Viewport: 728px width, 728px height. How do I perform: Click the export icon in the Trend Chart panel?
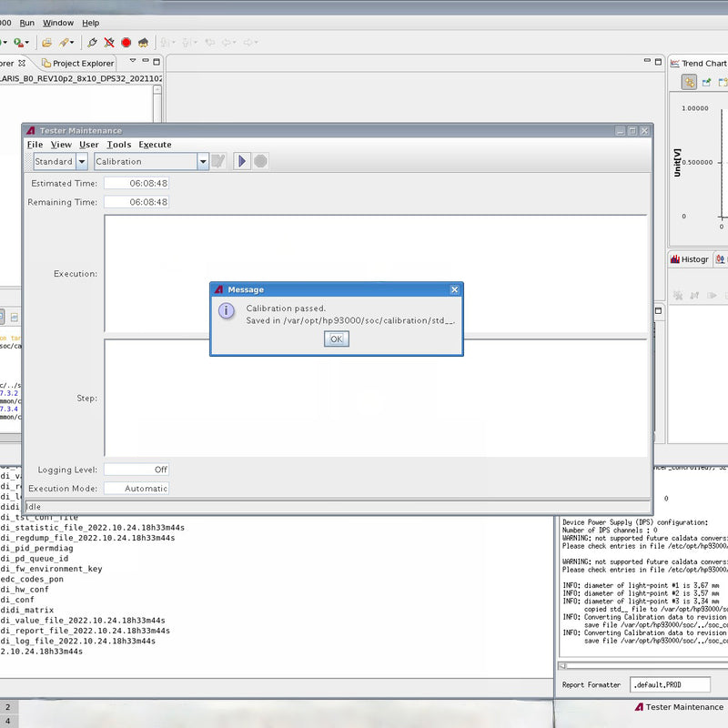pos(706,82)
